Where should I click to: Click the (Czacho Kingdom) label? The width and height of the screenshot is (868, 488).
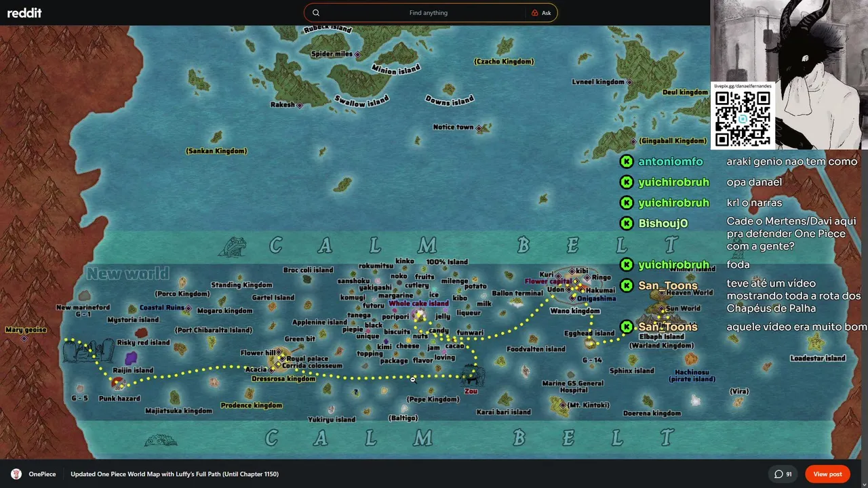[504, 62]
